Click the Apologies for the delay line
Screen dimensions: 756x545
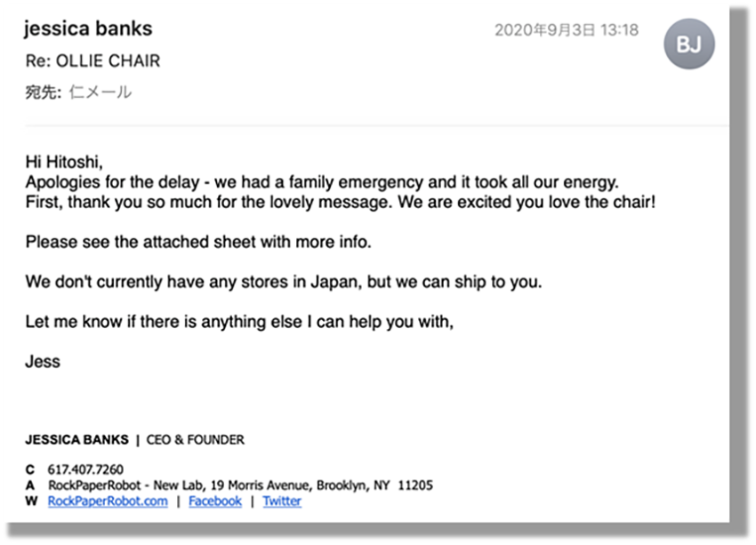coord(322,182)
